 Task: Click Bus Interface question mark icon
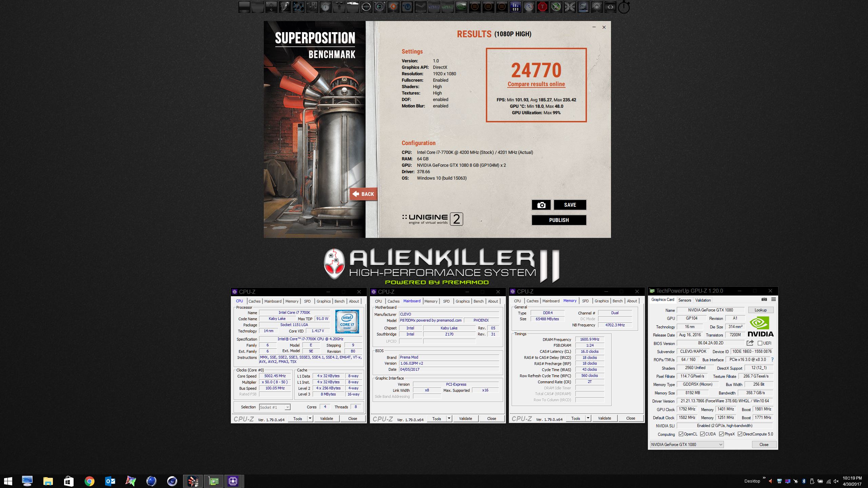(772, 360)
